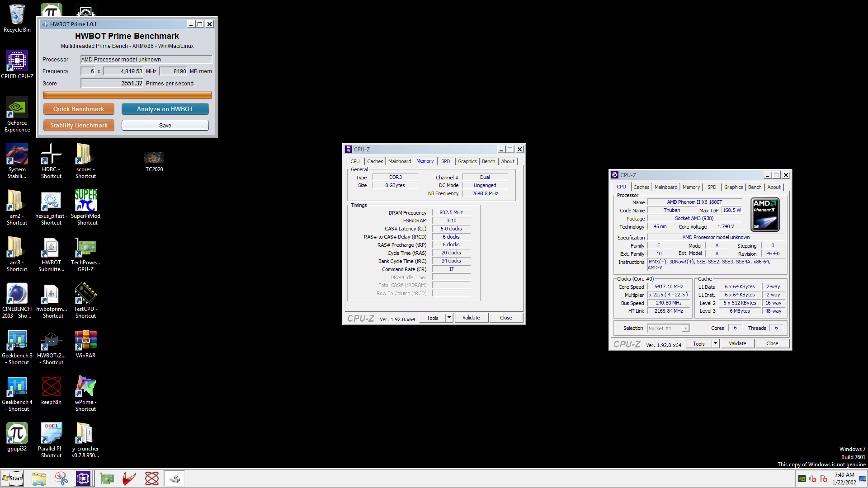868x488 pixels.
Task: Open gpupi32 desktop icon
Action: pyautogui.click(x=17, y=437)
